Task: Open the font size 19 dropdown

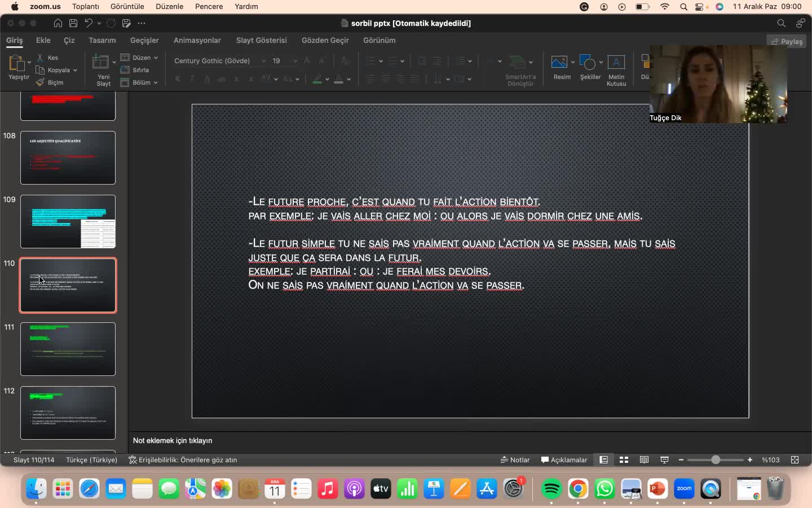Action: point(295,61)
